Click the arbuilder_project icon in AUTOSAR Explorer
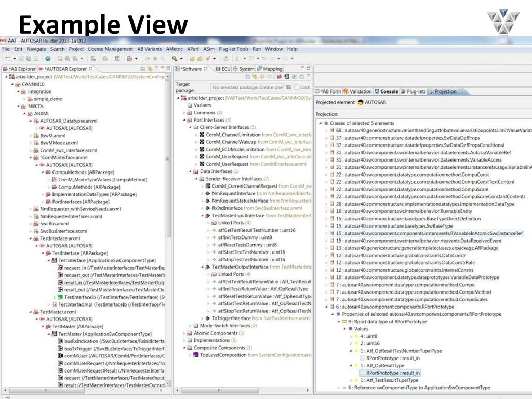This screenshot has width=532, height=399. (x=12, y=77)
